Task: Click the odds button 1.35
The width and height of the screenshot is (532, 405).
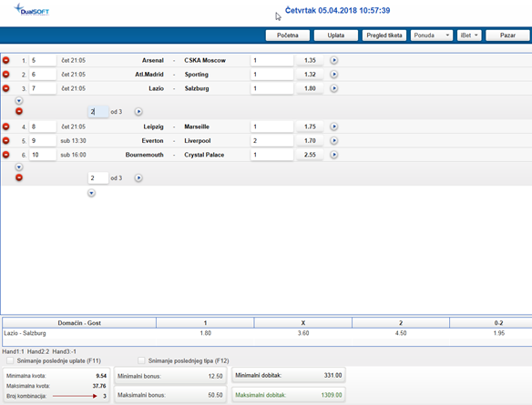Action: (310, 60)
